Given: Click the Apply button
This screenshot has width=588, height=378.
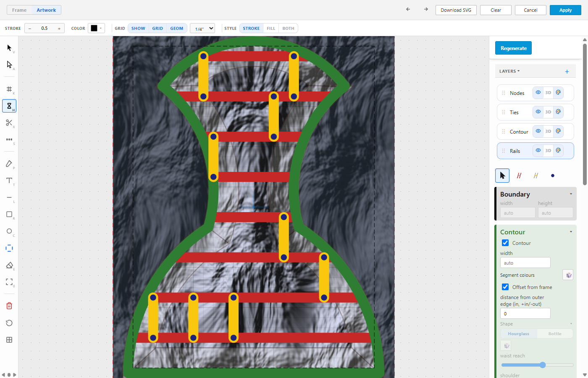Looking at the screenshot, I should [x=565, y=10].
